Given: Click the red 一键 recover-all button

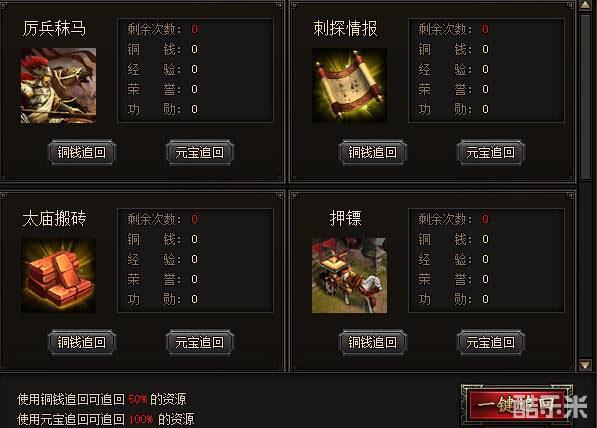Looking at the screenshot, I should click(x=517, y=405).
